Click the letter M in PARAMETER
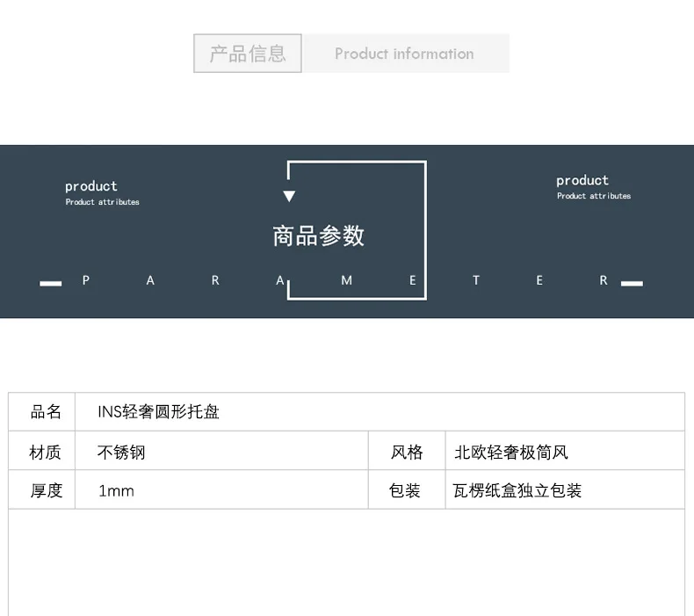Image resolution: width=694 pixels, height=616 pixels. click(346, 280)
